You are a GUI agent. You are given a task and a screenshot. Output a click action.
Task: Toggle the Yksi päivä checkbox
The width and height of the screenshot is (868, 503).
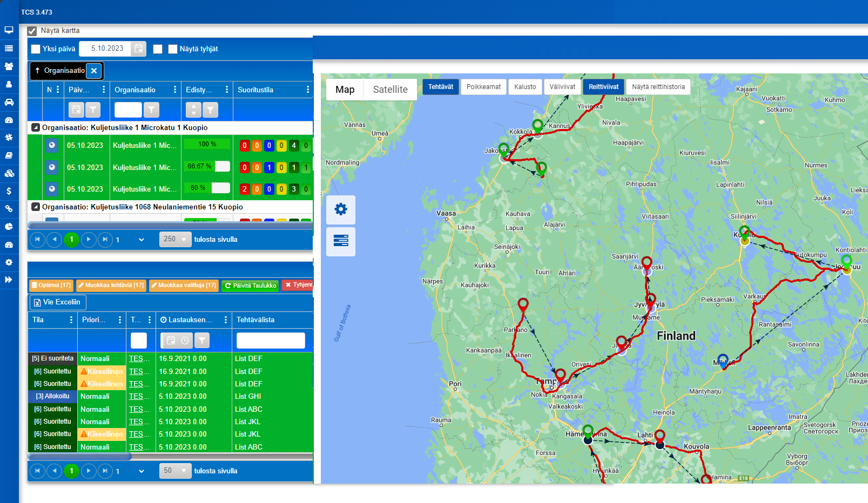click(x=36, y=49)
